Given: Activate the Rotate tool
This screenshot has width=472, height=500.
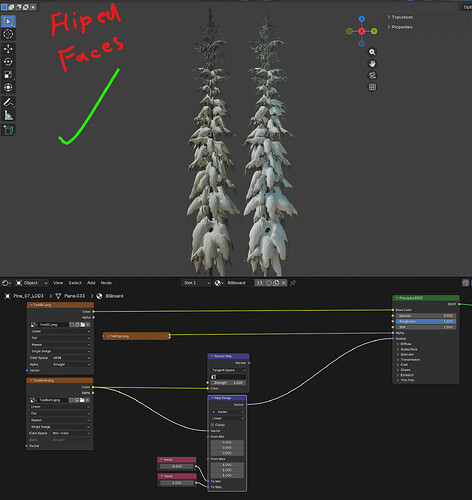Looking at the screenshot, I should [8, 62].
